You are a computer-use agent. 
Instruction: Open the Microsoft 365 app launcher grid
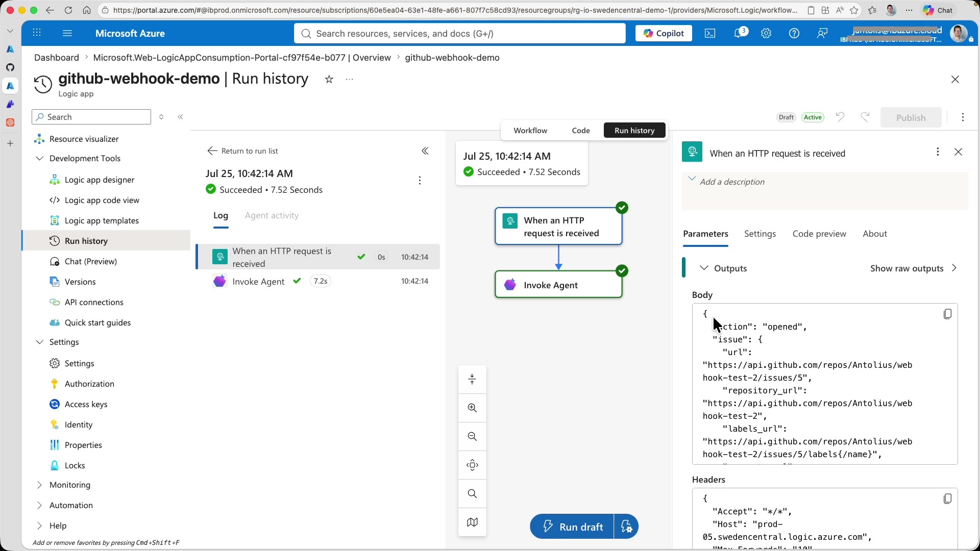37,33
